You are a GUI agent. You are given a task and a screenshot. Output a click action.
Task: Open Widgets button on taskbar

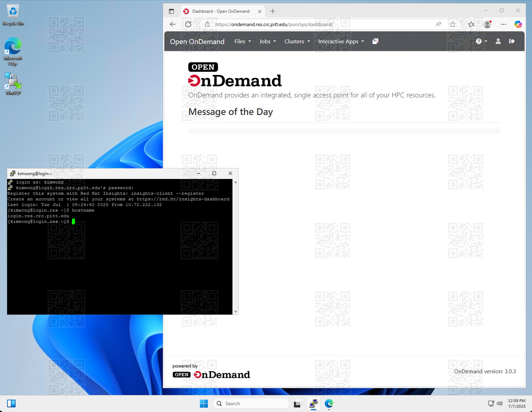pos(11,403)
